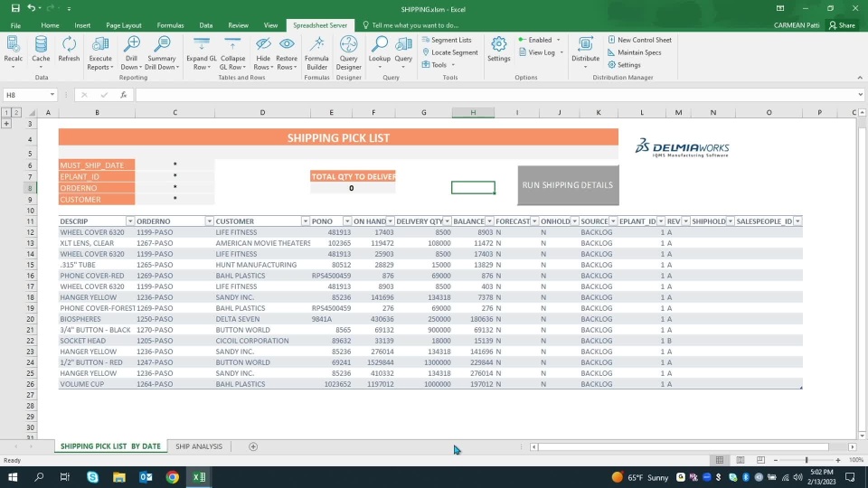868x488 pixels.
Task: Open the ON HAND filter dropdown
Action: click(x=391, y=221)
